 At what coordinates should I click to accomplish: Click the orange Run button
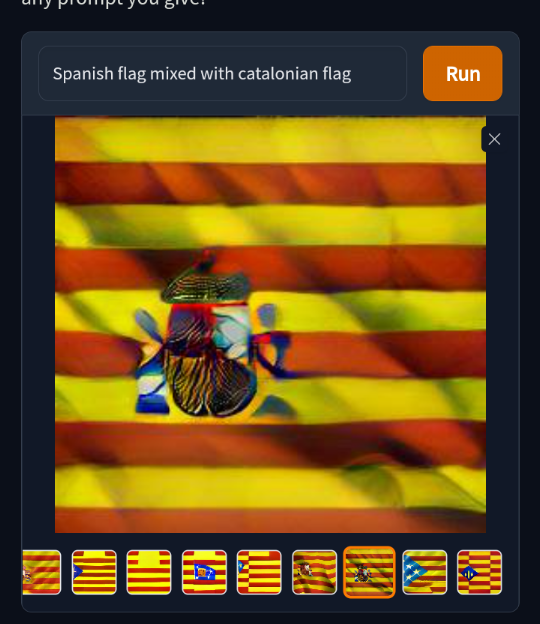462,74
